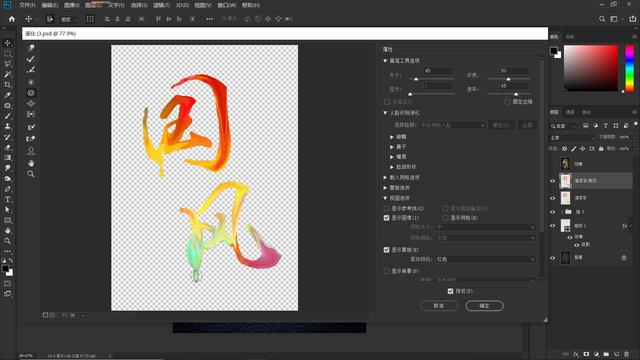This screenshot has height=360, width=640.
Task: Toggle the 预览 (Preview) checkbox
Action: tap(450, 291)
